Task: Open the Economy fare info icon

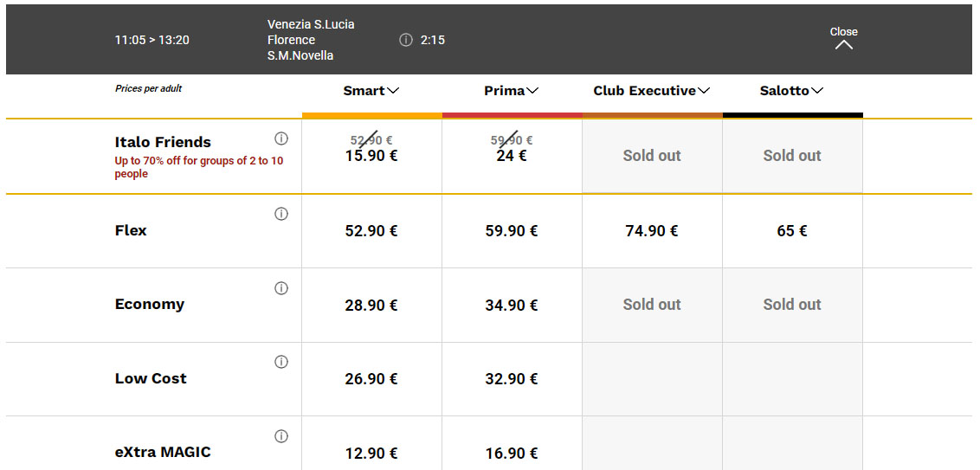Action: 281,288
